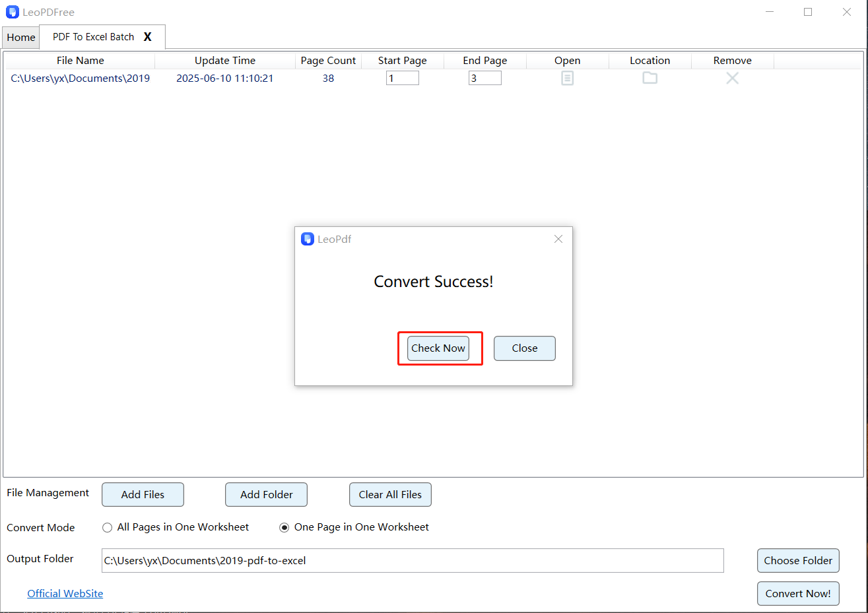
Task: Click Clear All Files
Action: tap(390, 494)
